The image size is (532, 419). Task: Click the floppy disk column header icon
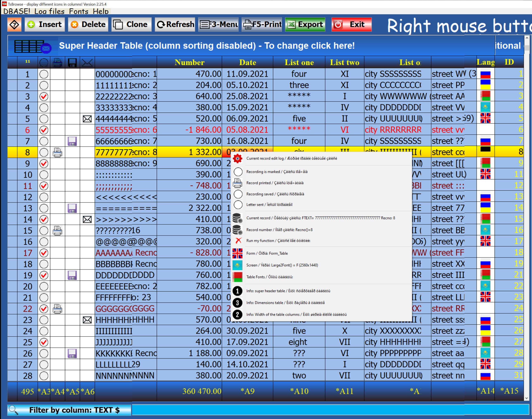tap(72, 63)
